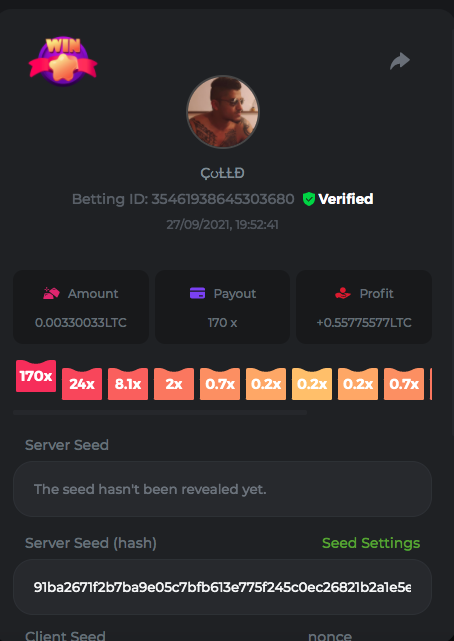Select the 170x multiplier chip
454x641 pixels.
click(x=36, y=376)
